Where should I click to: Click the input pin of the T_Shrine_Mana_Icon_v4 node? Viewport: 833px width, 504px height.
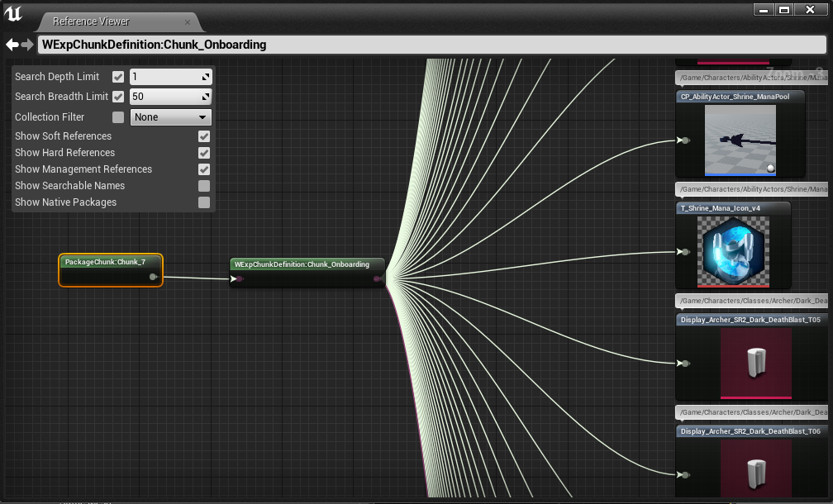coord(683,252)
